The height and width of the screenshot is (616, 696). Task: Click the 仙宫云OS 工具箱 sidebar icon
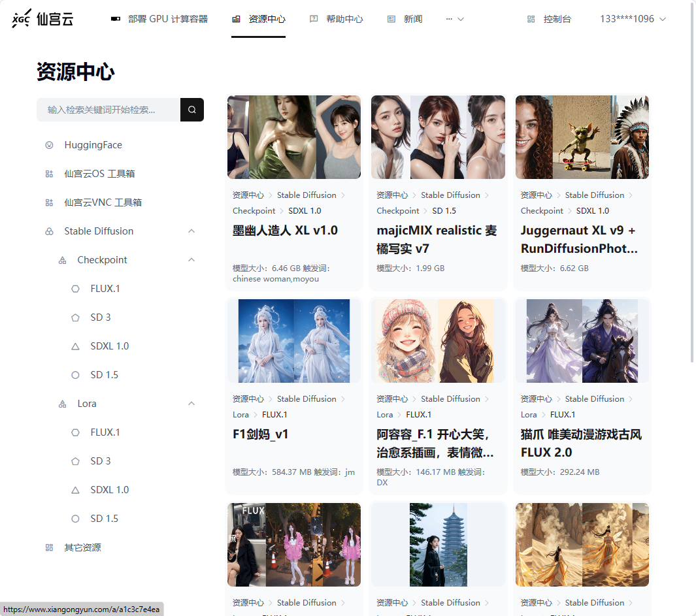coord(49,174)
